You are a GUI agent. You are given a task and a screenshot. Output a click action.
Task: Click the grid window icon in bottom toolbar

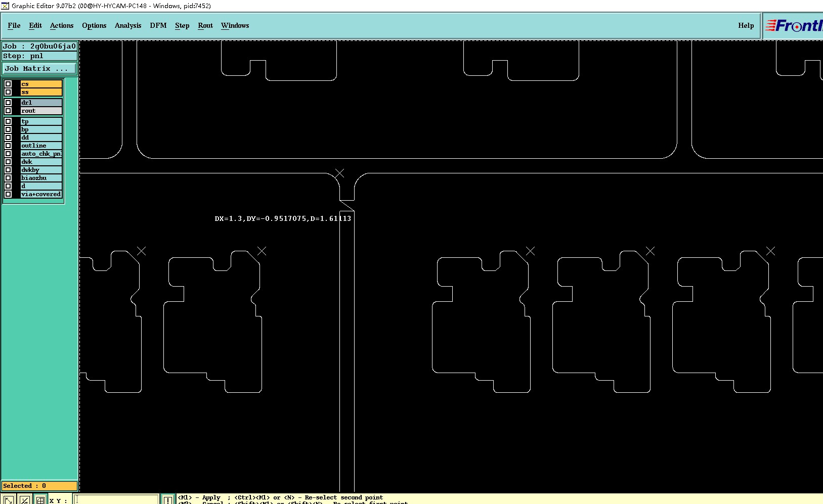tap(40, 500)
